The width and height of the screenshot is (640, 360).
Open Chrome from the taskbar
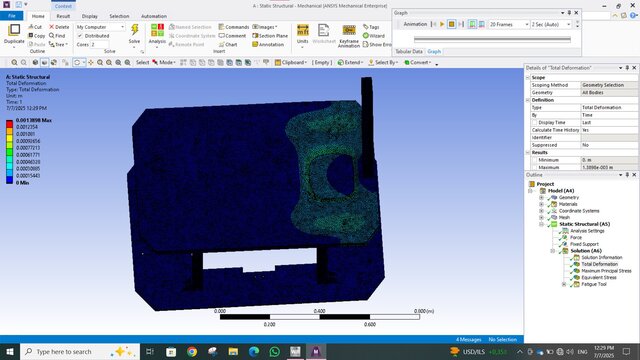coord(192,351)
